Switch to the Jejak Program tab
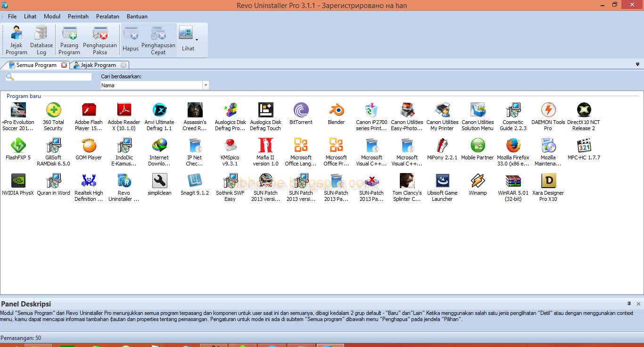The width and height of the screenshot is (644, 347). tap(98, 65)
